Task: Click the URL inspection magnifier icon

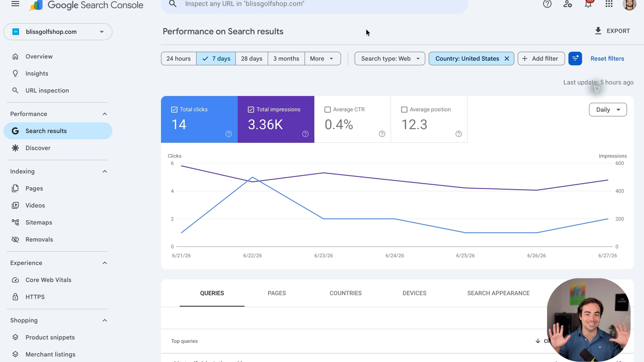Action: point(15,90)
